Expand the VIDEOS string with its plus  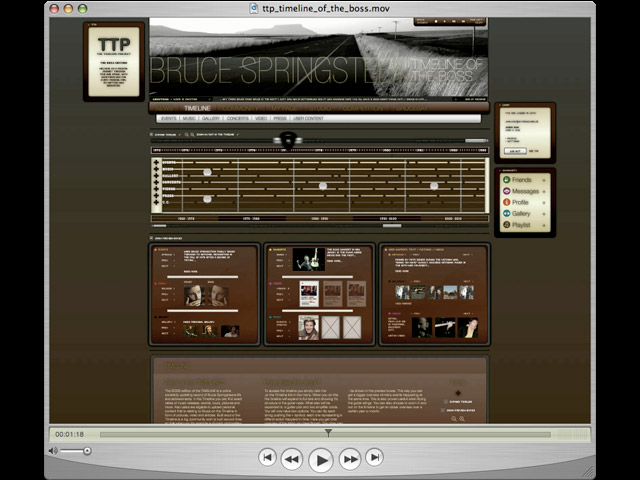156,189
